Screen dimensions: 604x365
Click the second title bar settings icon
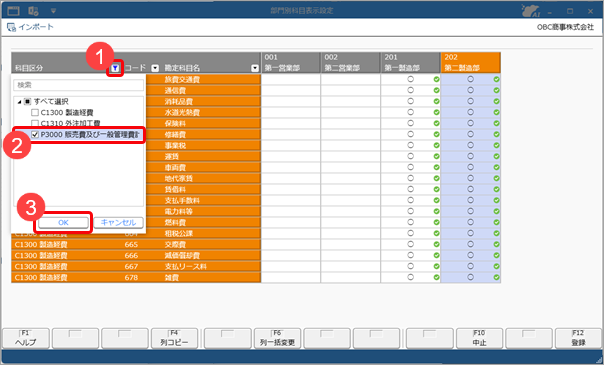34,11
